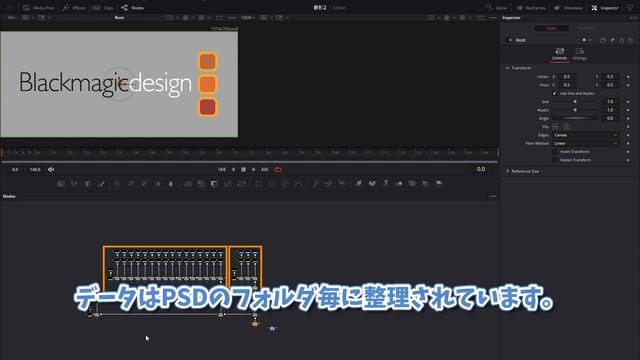
Task: Open the Media Pool panel
Action: click(39, 8)
